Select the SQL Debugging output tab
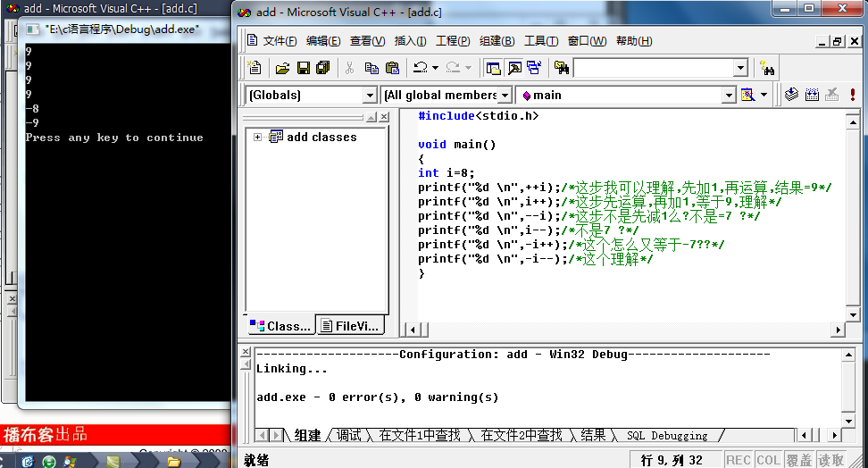 click(667, 436)
